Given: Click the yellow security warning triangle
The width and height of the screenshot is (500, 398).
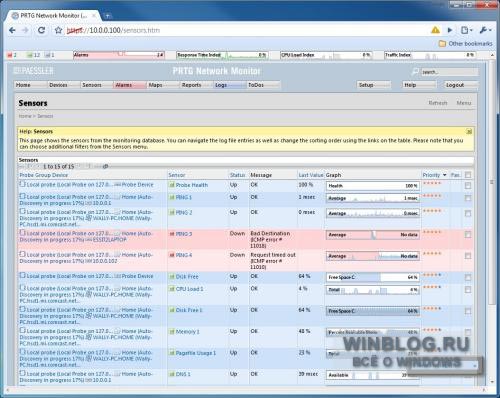Looking at the screenshot, I should click(x=435, y=30).
